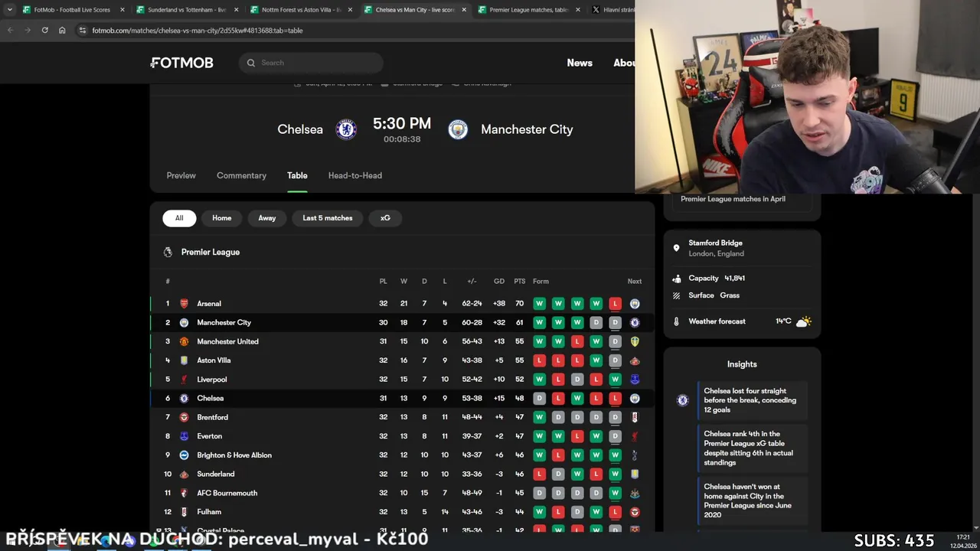Select the Away table filter
This screenshot has height=551, width=980.
point(267,218)
